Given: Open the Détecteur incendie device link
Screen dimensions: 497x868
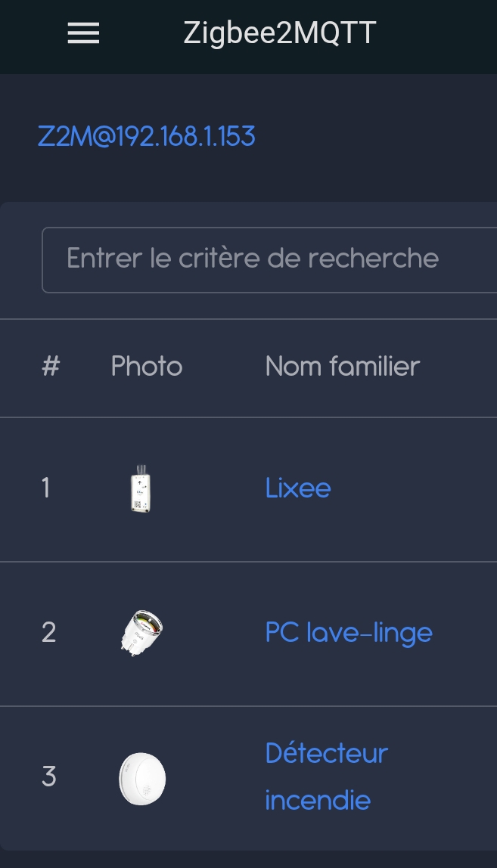Looking at the screenshot, I should (x=326, y=776).
